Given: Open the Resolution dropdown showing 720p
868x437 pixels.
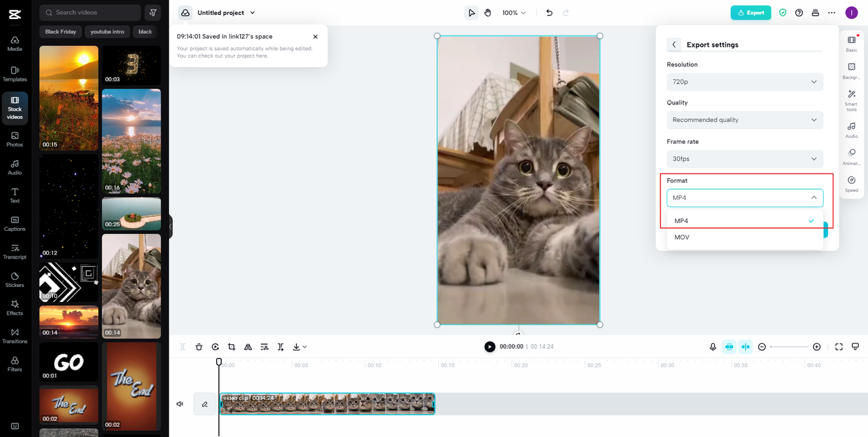Looking at the screenshot, I should coord(745,81).
